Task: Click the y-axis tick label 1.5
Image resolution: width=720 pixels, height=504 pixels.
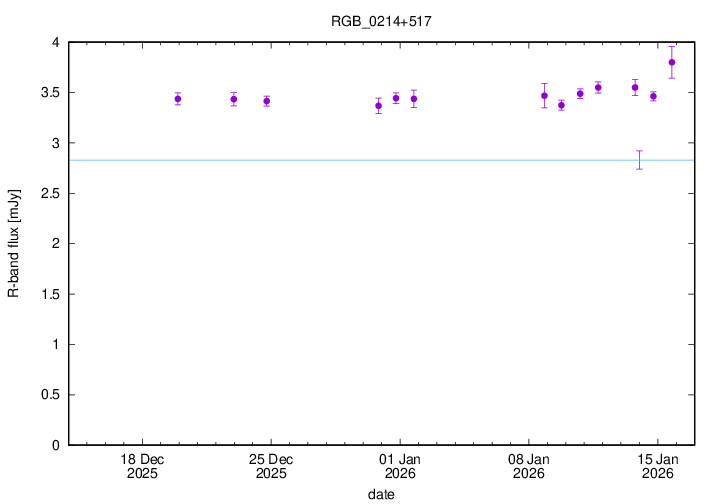Action: (49, 294)
